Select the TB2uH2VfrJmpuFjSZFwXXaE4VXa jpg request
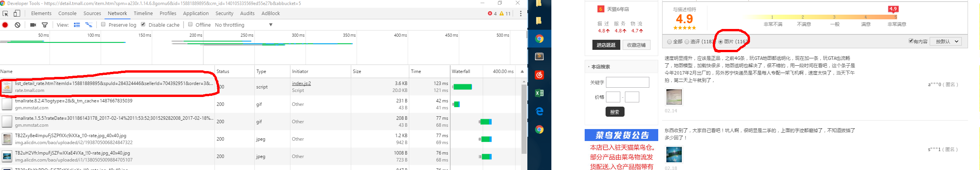980x170 pixels. pyautogui.click(x=261, y=156)
